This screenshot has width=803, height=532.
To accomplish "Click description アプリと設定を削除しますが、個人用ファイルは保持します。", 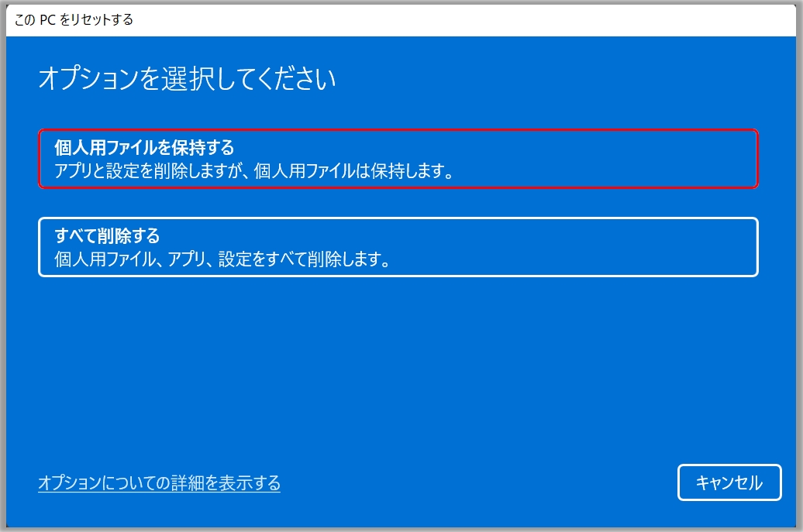I will 254,171.
